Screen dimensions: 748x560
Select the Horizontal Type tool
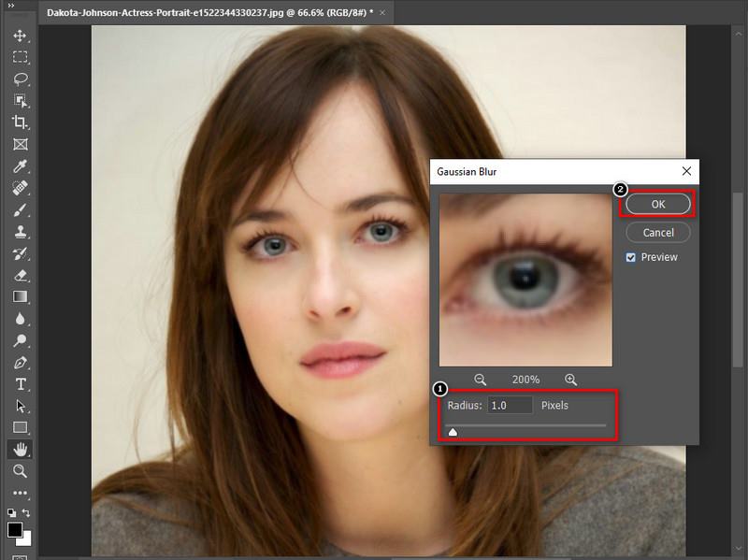click(x=20, y=384)
